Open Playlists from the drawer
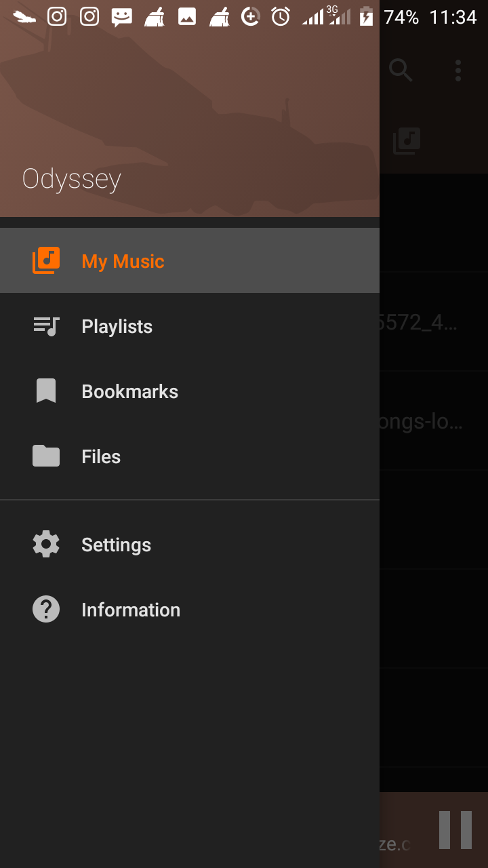Screen dimensions: 488x868 tap(190, 326)
